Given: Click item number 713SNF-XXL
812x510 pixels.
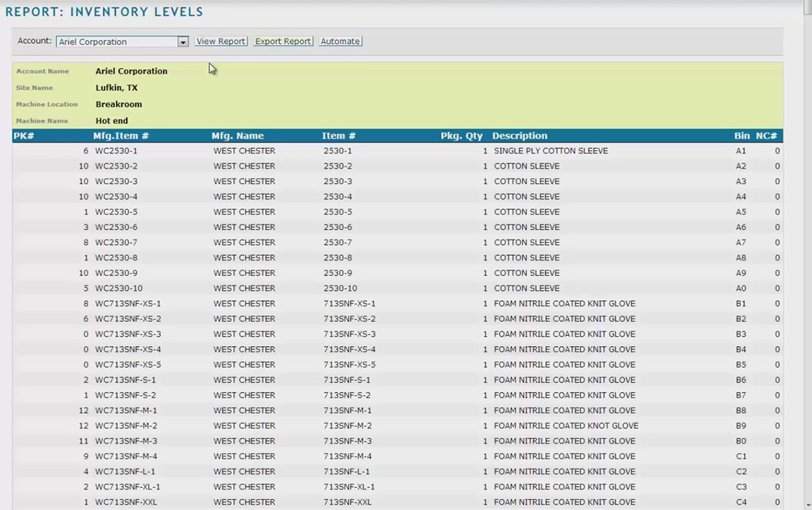Looking at the screenshot, I should (x=348, y=502).
